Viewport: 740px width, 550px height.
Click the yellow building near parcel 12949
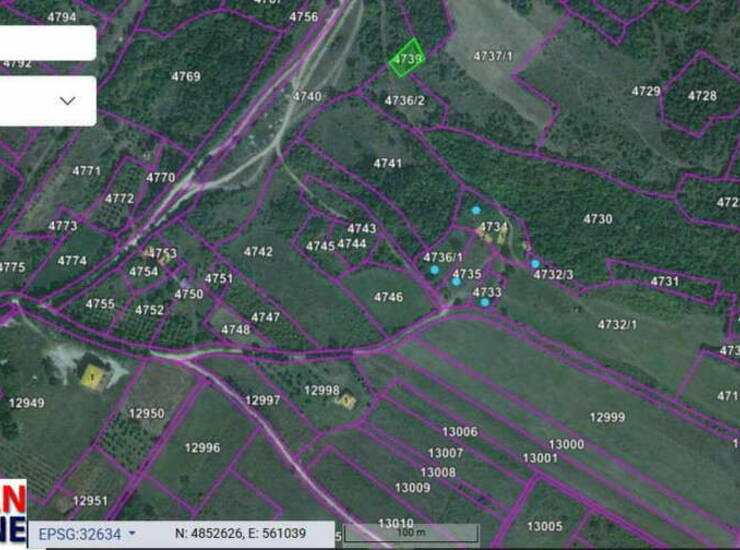(93, 376)
